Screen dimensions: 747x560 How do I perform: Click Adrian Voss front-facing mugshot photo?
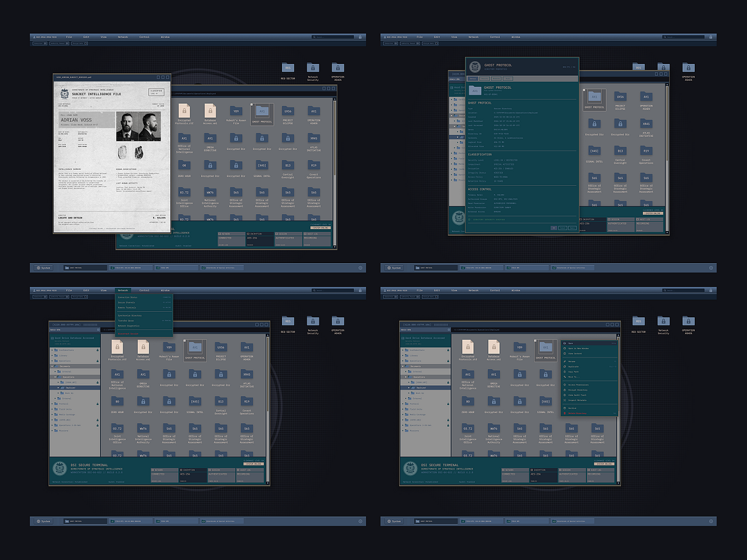pos(128,126)
